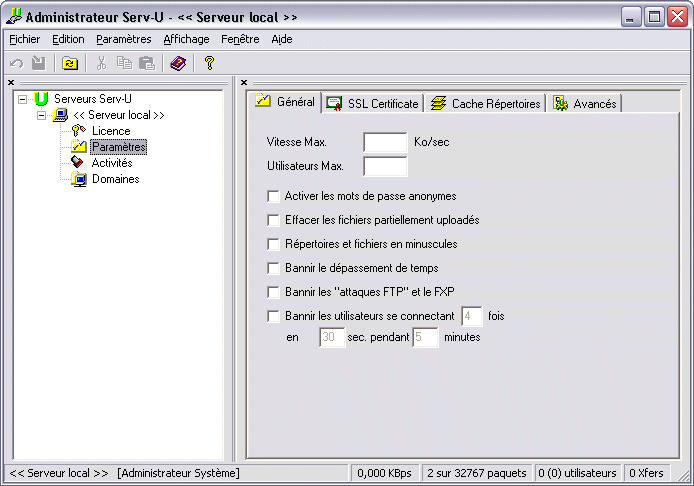Click the Utilisateurs Max. input field
The width and height of the screenshot is (694, 486).
[x=385, y=166]
